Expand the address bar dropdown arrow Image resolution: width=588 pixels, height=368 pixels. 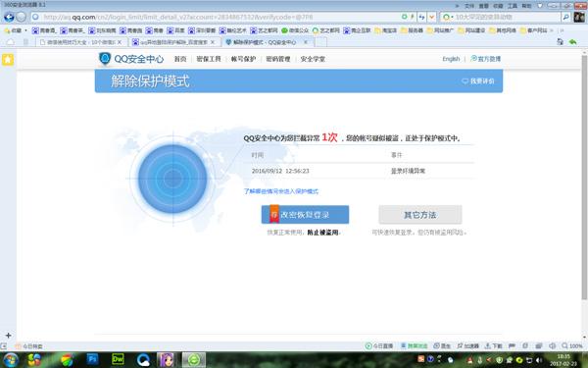tap(431, 17)
